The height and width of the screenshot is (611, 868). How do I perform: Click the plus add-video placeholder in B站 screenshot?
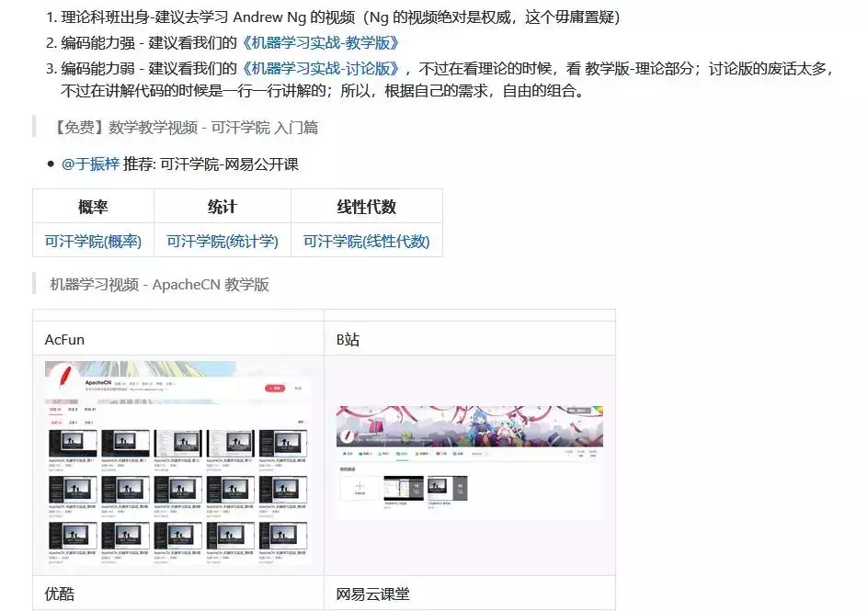click(x=360, y=486)
